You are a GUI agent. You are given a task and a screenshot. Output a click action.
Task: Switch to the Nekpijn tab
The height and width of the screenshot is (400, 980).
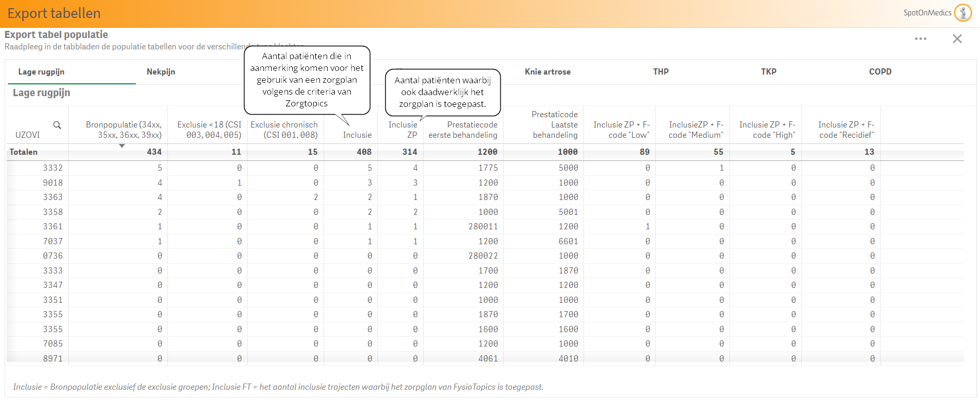(x=161, y=72)
